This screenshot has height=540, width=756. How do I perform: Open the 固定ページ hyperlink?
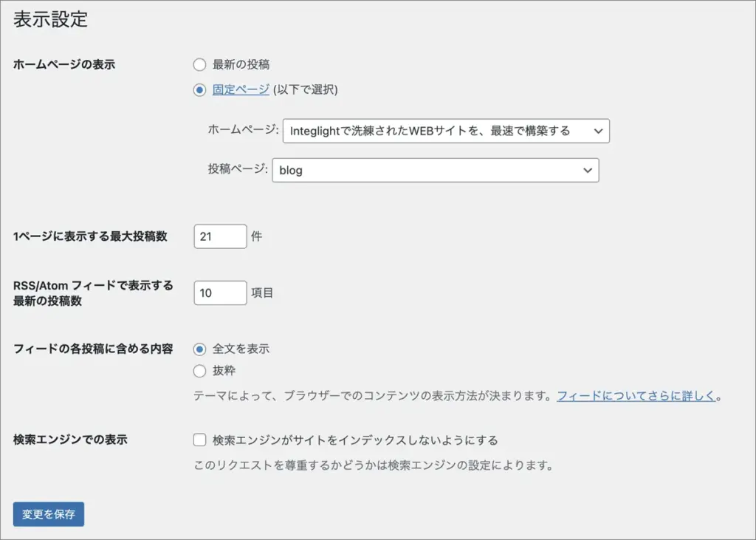pos(241,89)
